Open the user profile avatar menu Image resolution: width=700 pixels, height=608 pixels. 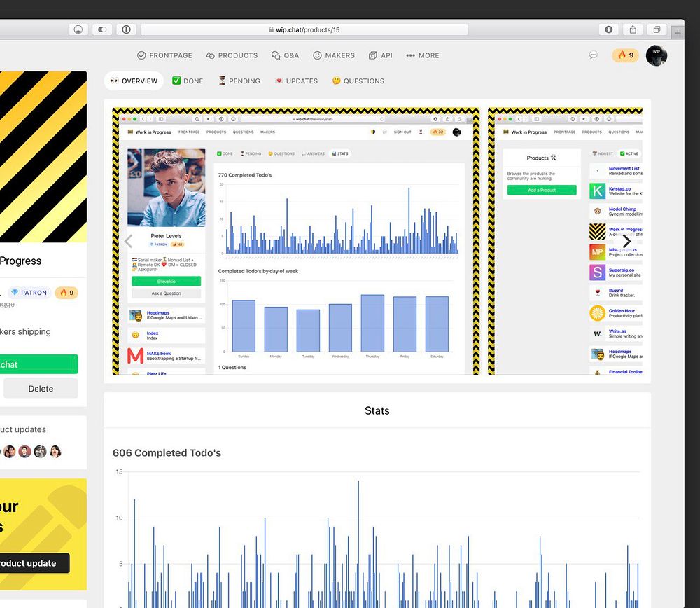pyautogui.click(x=657, y=55)
